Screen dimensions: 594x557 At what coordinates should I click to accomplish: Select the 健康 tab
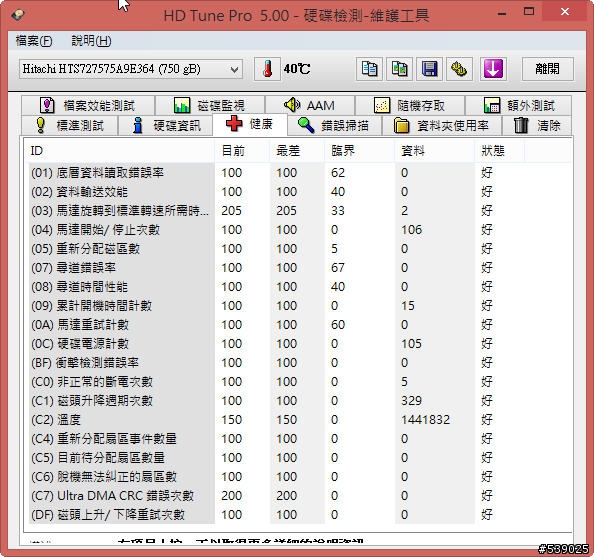pos(250,124)
